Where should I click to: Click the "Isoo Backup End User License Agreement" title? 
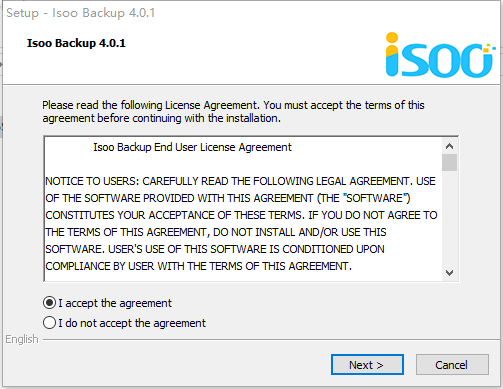pyautogui.click(x=192, y=147)
